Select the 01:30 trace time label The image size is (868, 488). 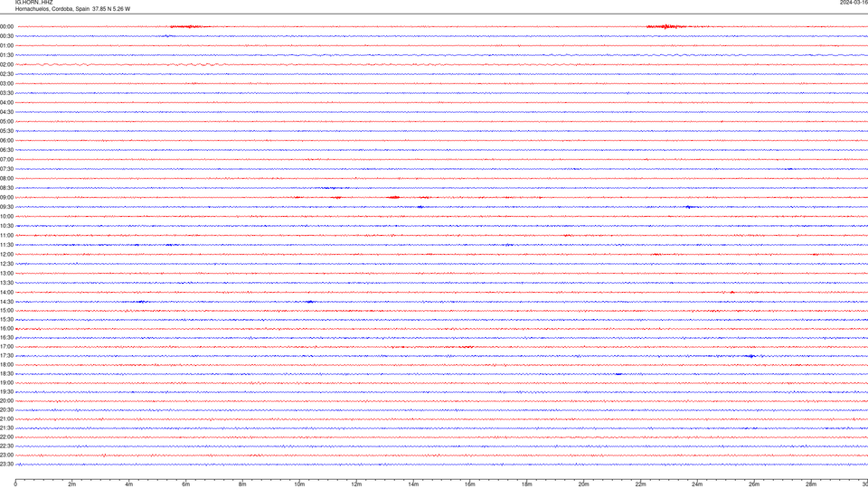[x=6, y=55]
